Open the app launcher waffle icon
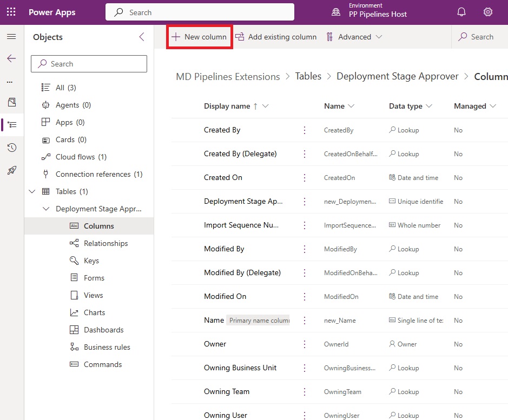The width and height of the screenshot is (508, 420). point(11,12)
